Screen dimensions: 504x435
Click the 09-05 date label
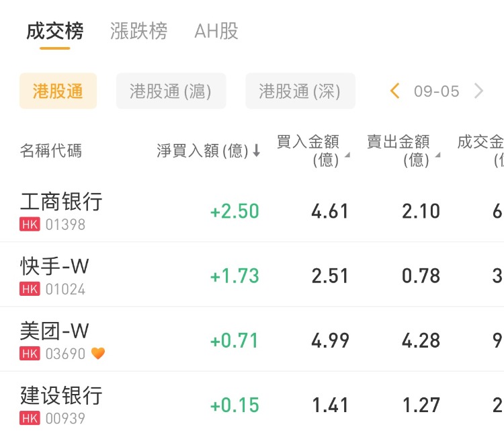[x=437, y=91]
